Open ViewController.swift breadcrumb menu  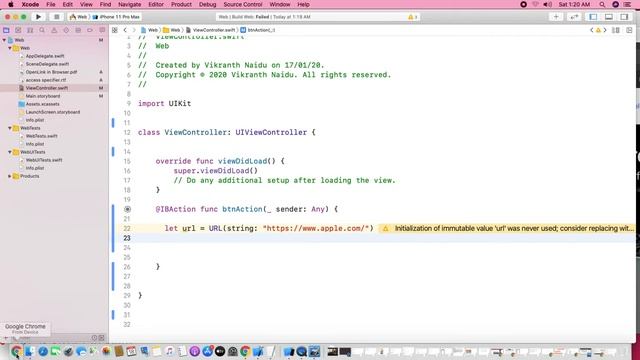point(211,30)
